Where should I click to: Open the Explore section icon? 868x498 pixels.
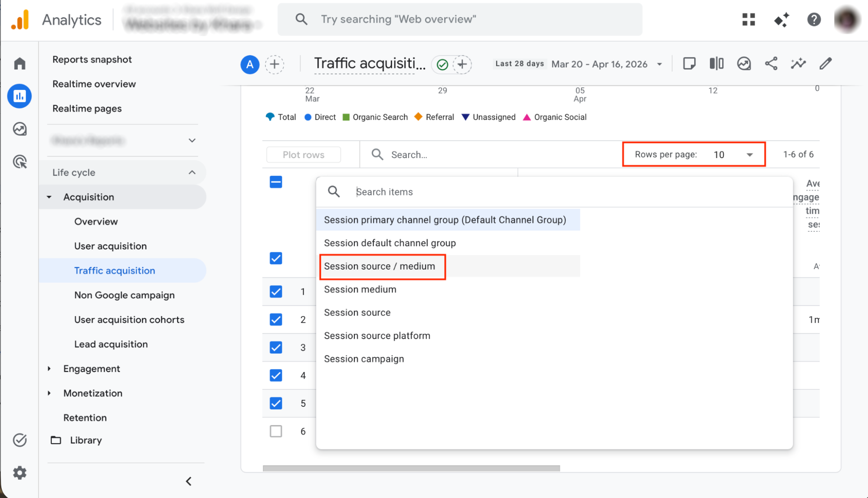[20, 129]
